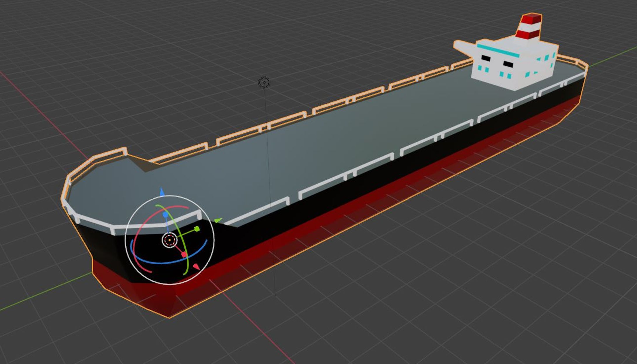Click the blue Z-axis scale dot handle
Screen dimensions: 637x364
[165, 215]
